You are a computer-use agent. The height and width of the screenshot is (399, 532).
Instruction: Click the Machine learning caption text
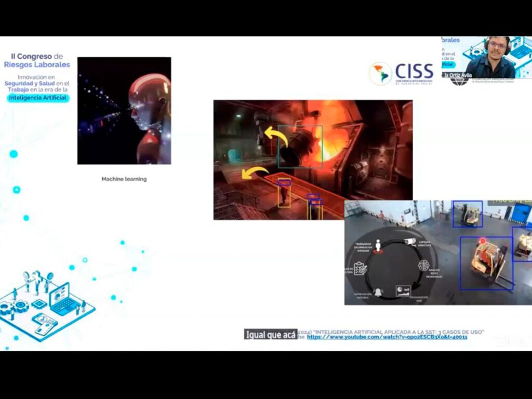(x=124, y=179)
